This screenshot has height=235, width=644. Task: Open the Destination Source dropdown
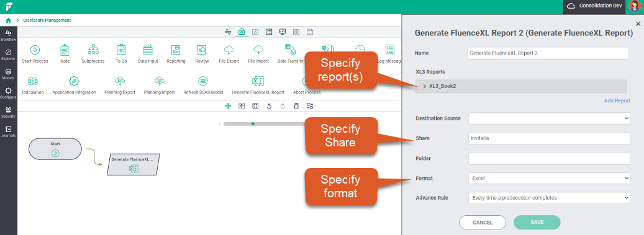click(x=549, y=118)
